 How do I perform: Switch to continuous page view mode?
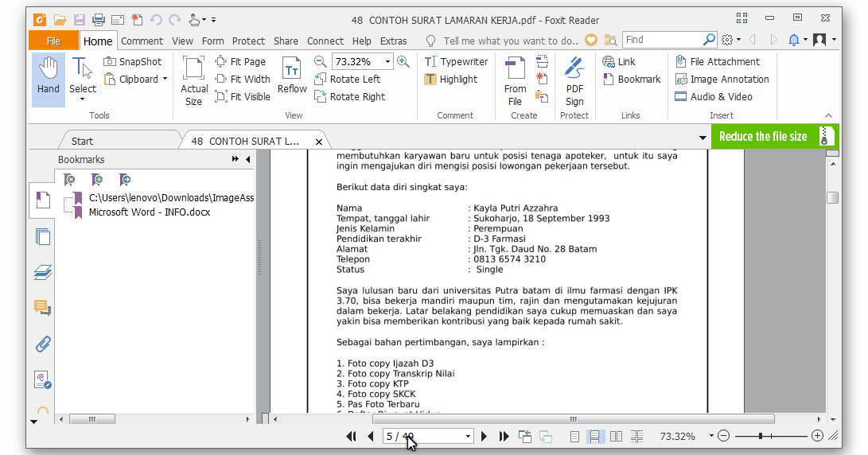pos(594,436)
